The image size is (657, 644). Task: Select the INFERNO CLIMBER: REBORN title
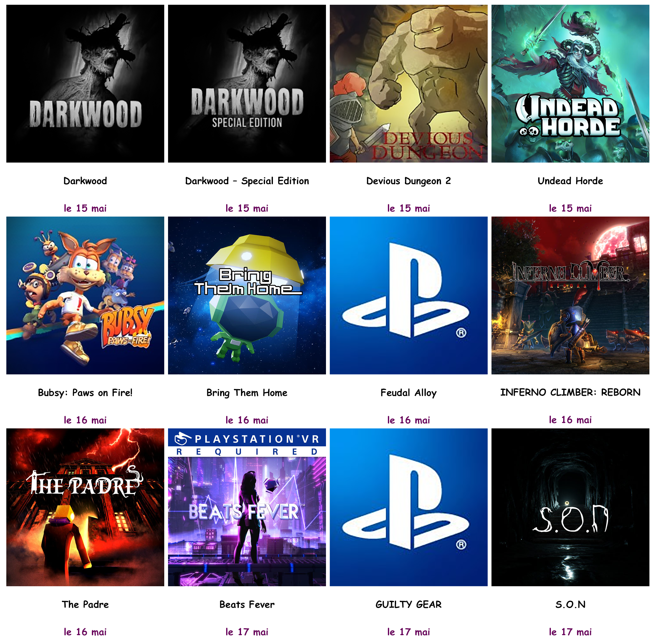(x=570, y=392)
